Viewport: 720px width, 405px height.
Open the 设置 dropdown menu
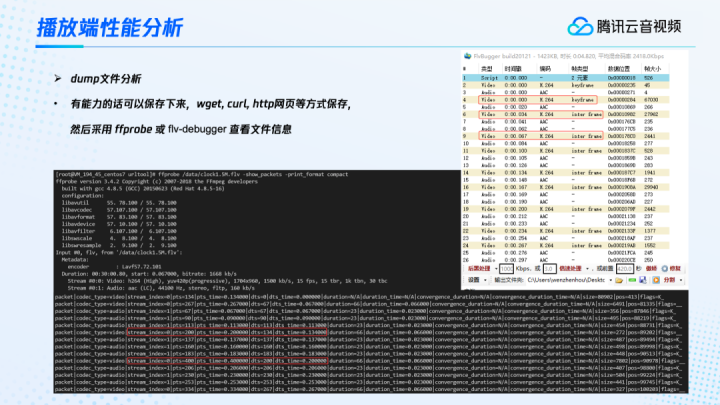click(x=477, y=280)
